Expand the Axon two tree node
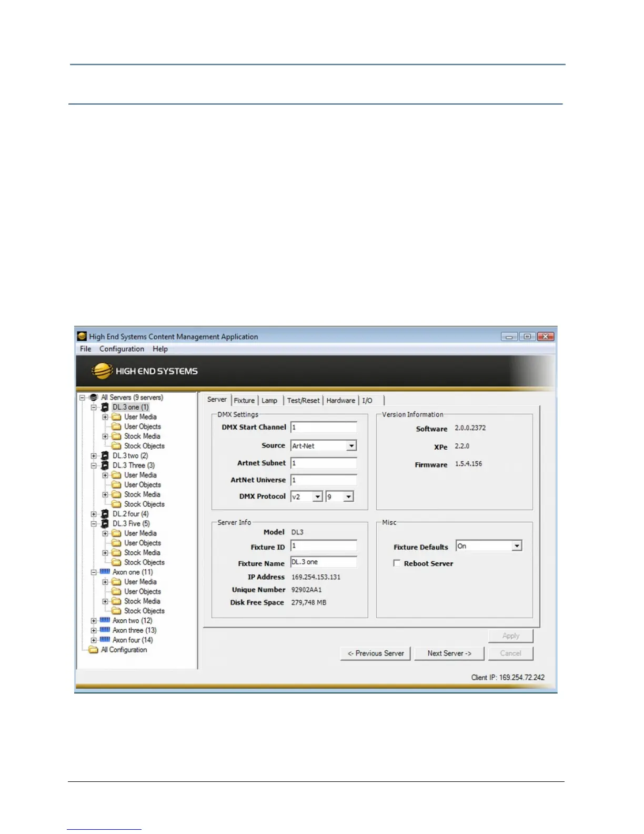 click(x=94, y=621)
